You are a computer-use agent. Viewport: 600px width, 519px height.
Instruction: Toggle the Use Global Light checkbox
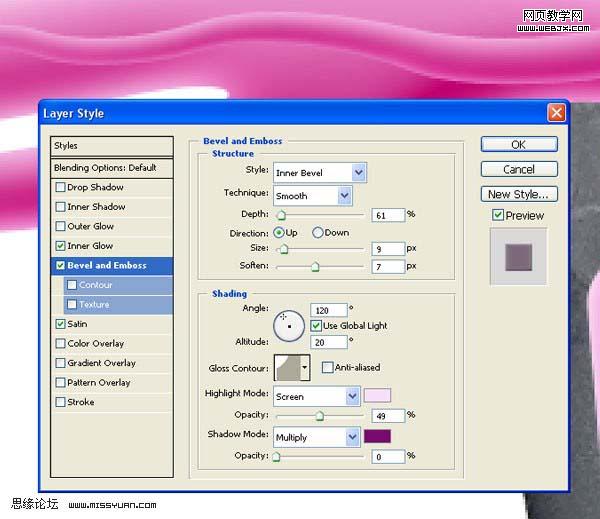(x=316, y=326)
